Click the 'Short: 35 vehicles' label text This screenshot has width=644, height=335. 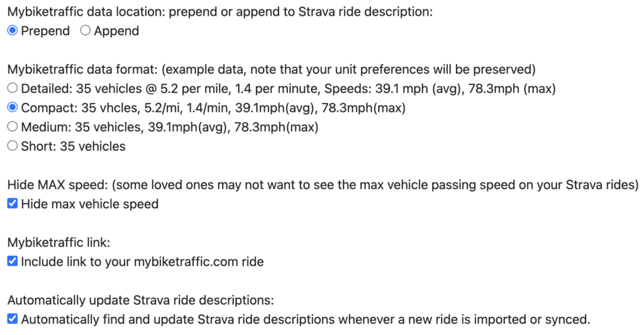coord(73,146)
